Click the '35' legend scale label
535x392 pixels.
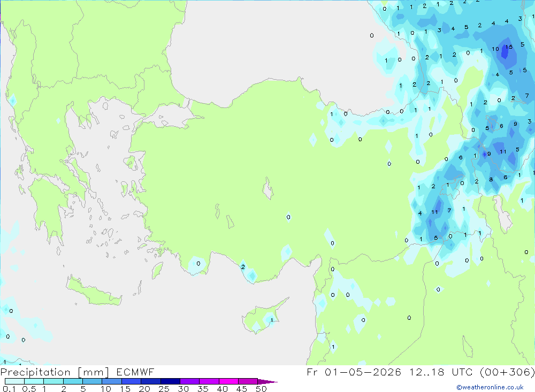coord(203,389)
